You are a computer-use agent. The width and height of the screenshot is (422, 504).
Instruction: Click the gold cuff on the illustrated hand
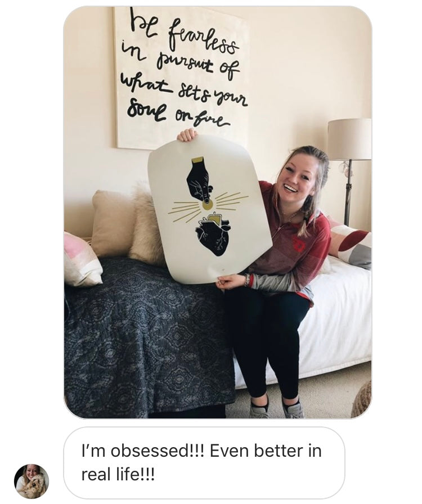pyautogui.click(x=196, y=160)
